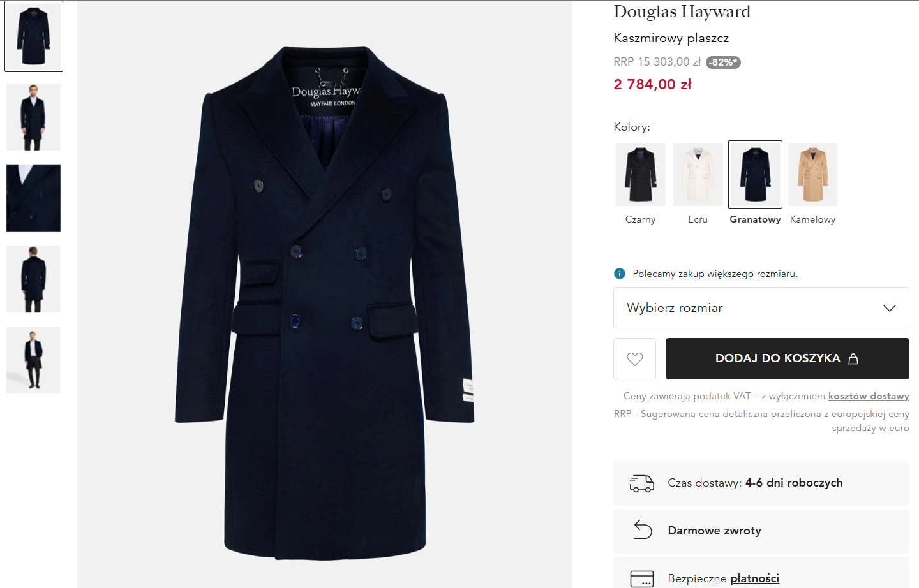Click the lock icon on add-to-cart button

pos(853,359)
